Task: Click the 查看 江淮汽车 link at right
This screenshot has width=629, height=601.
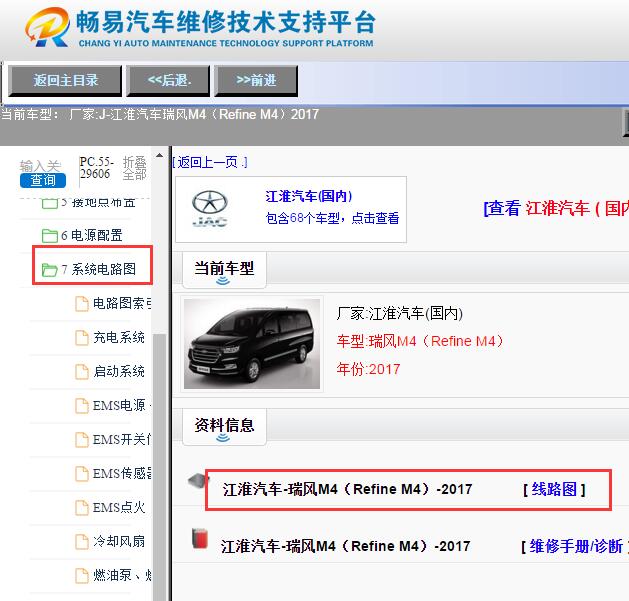Action: (x=556, y=208)
